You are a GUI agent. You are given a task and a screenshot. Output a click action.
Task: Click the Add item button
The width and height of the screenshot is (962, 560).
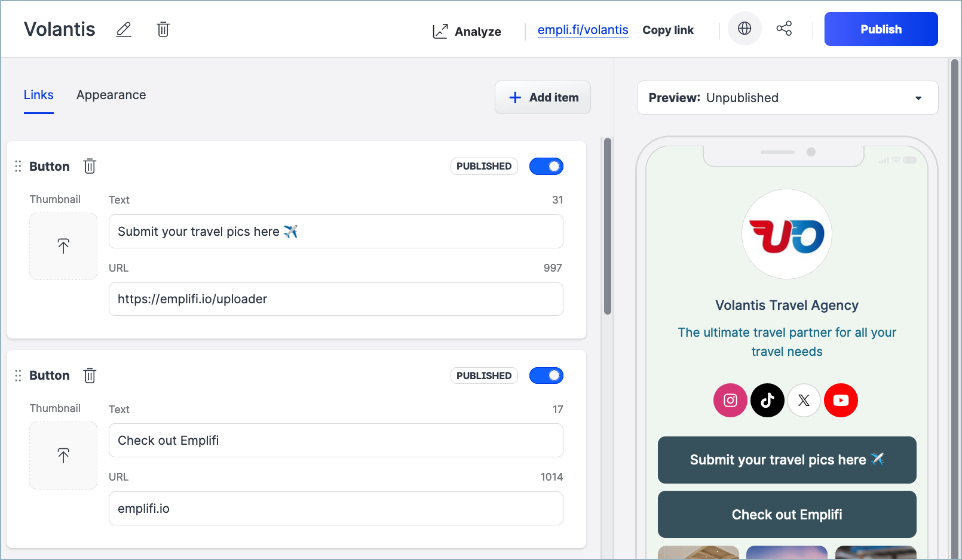coord(543,97)
